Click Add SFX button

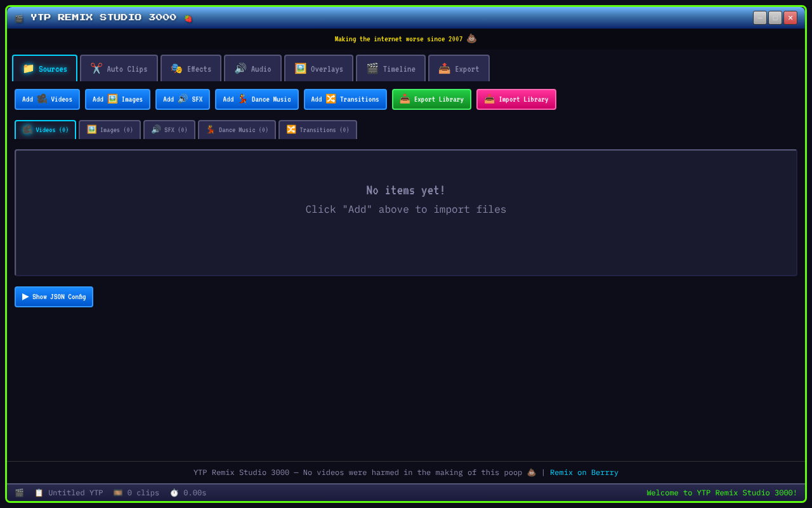[183, 99]
